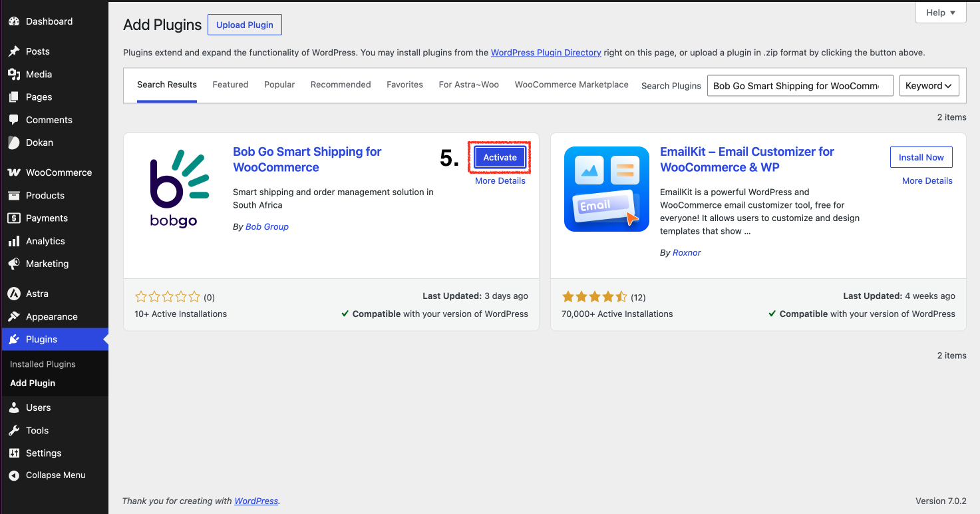
Task: Activate the Bob Go Smart Shipping plugin
Action: 500,157
